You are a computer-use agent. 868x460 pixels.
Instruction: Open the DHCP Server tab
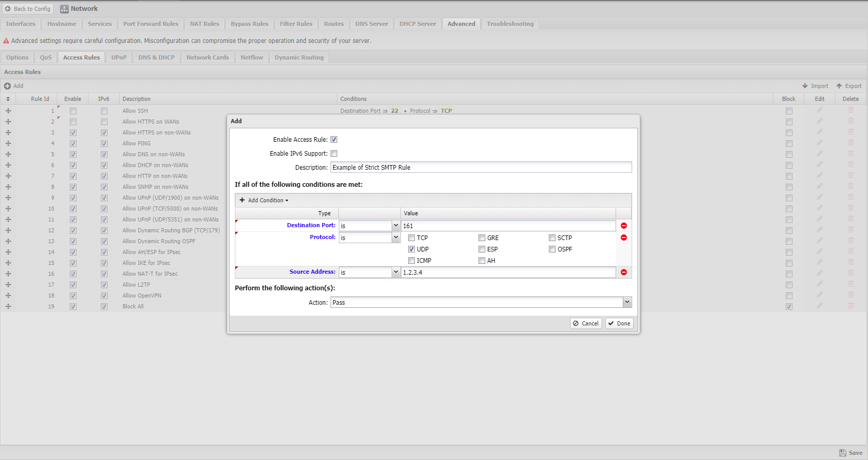point(417,24)
